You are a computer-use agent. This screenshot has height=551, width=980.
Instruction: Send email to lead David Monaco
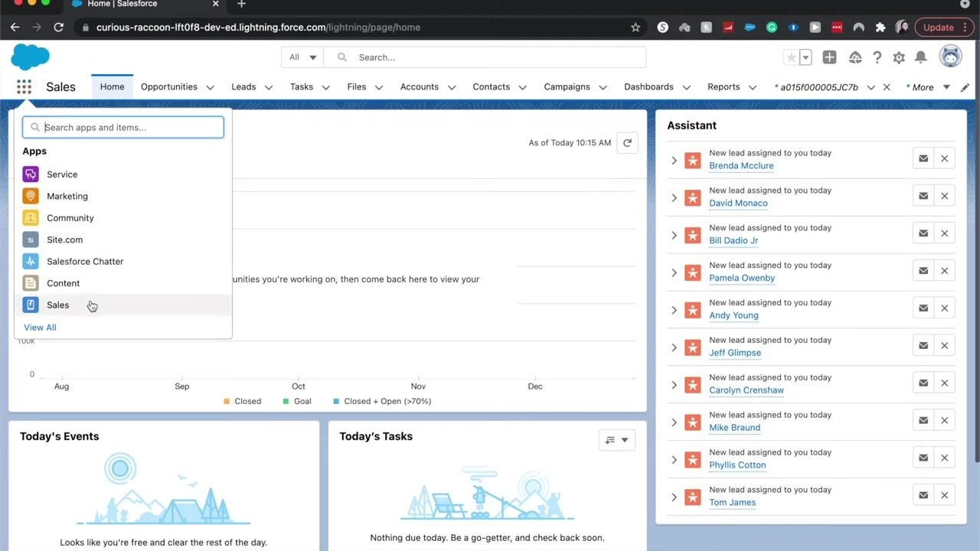(x=923, y=196)
